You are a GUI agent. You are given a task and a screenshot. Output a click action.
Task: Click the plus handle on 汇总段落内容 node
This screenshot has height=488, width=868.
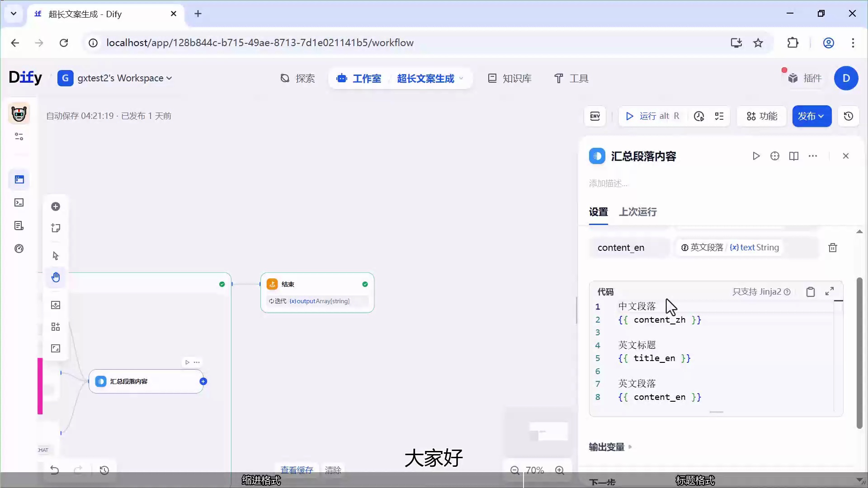[x=203, y=381]
